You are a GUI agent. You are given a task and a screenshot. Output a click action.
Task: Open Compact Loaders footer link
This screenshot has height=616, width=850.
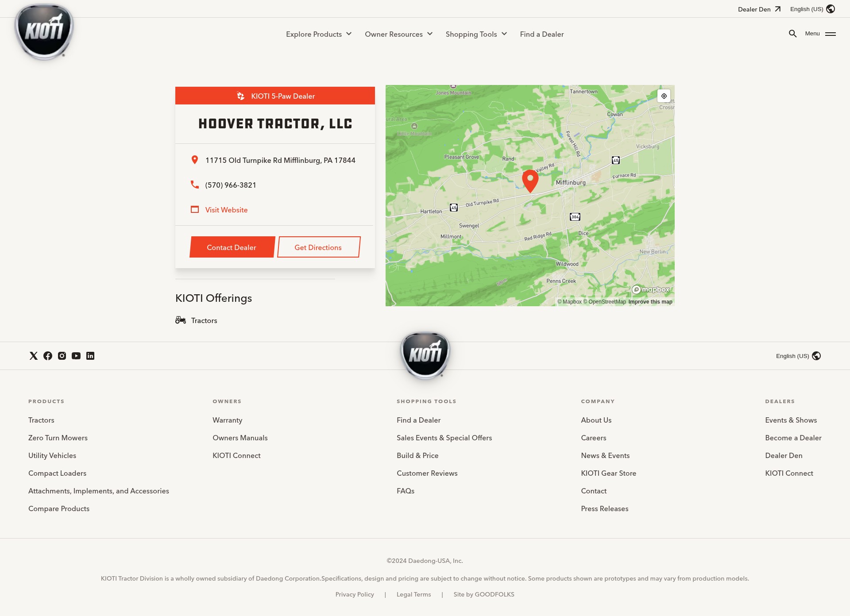[58, 473]
